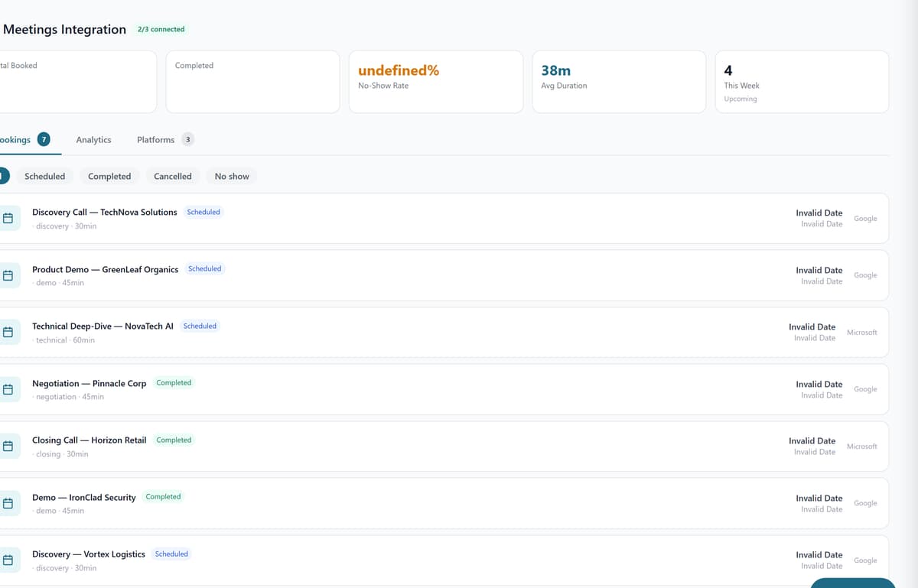
Task: Click Scheduled badge on Vortex Logistics row
Action: [171, 554]
